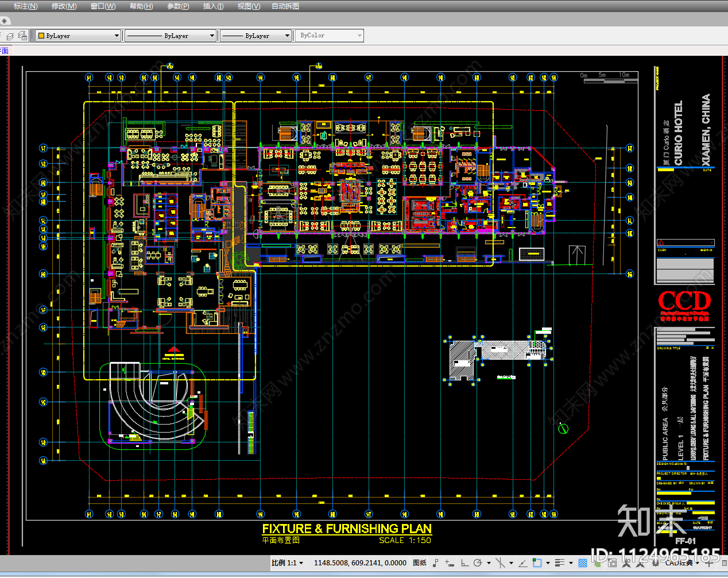Toggle polar tracking in status bar
The image size is (728, 578).
[x=478, y=563]
